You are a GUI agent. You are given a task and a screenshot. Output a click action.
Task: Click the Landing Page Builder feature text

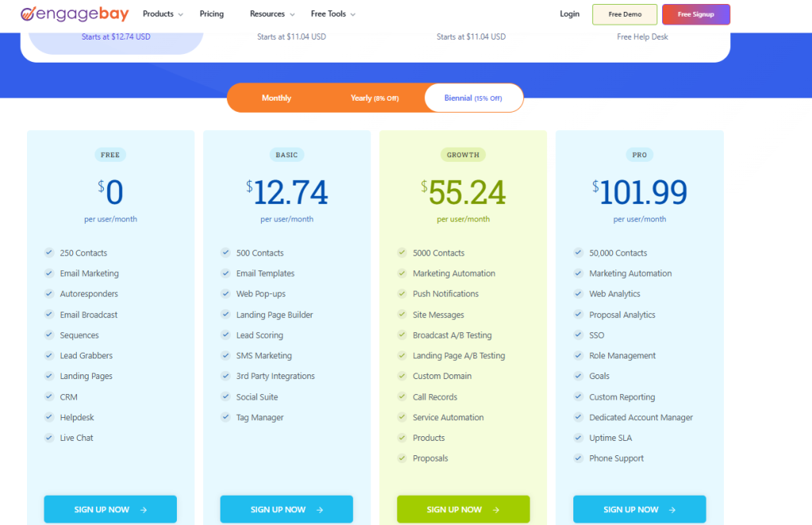[x=274, y=315]
